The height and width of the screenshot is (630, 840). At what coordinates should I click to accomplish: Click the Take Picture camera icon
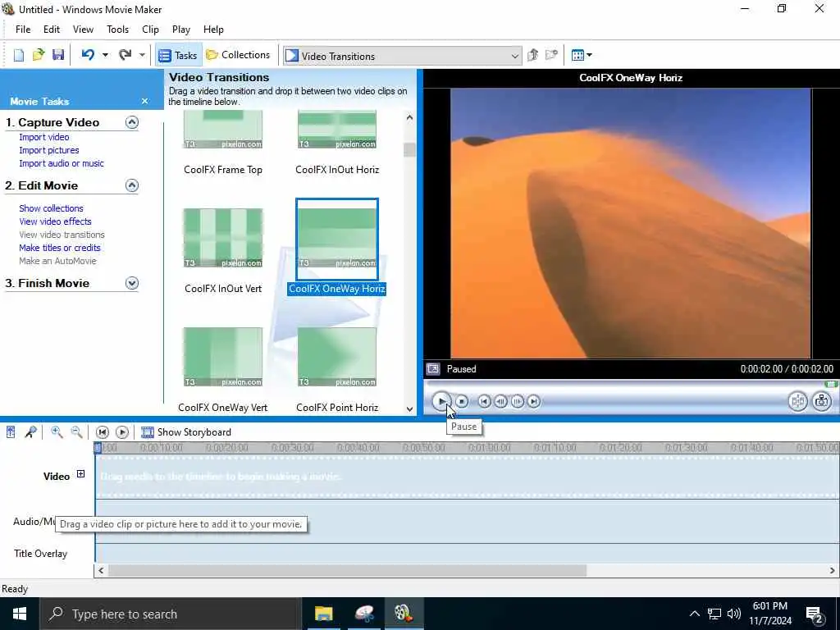[x=822, y=401]
